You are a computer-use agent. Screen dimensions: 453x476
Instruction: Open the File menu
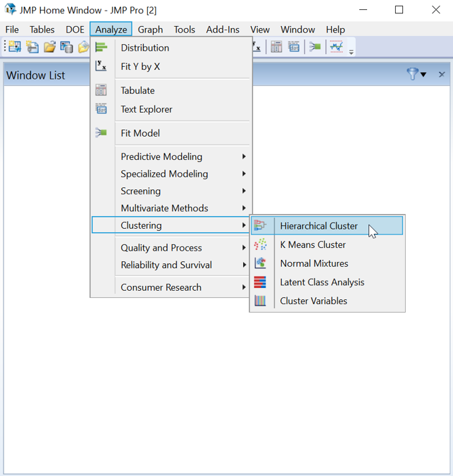pos(12,29)
